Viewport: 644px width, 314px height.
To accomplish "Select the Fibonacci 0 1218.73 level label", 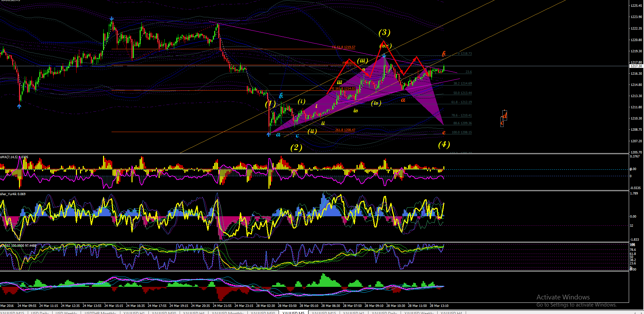I will [x=465, y=54].
